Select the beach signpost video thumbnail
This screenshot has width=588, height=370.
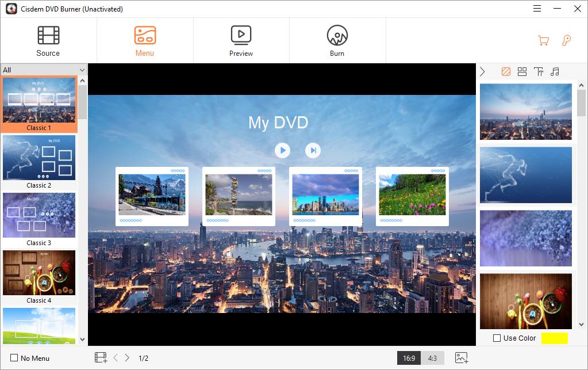click(239, 194)
